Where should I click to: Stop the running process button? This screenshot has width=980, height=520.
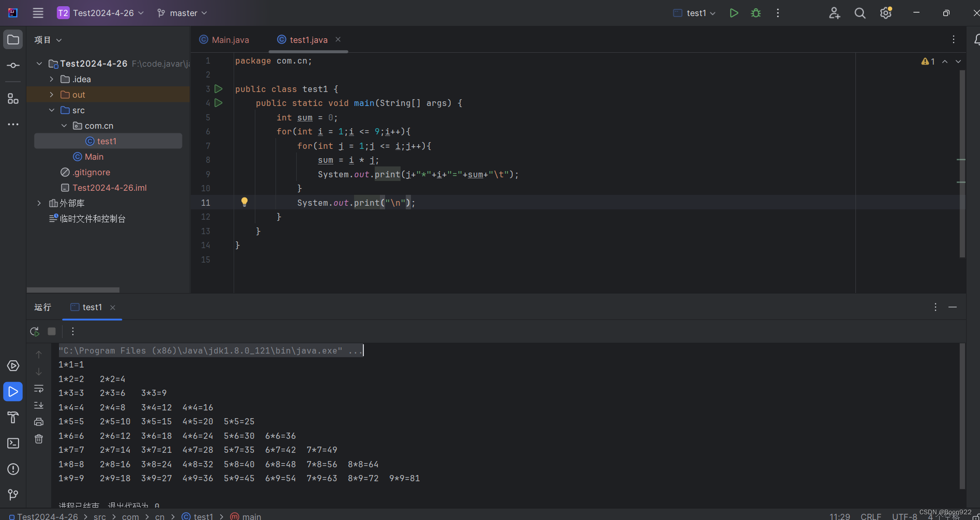click(x=52, y=331)
